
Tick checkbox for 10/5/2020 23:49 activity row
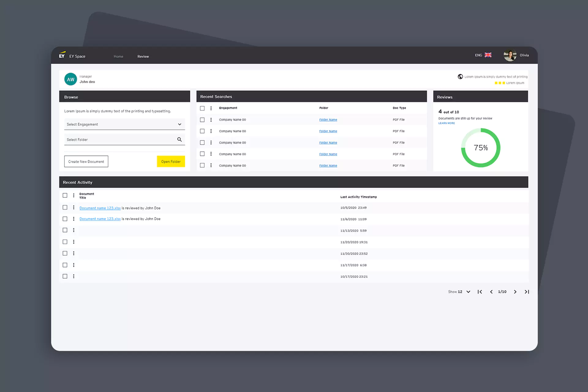coord(65,208)
